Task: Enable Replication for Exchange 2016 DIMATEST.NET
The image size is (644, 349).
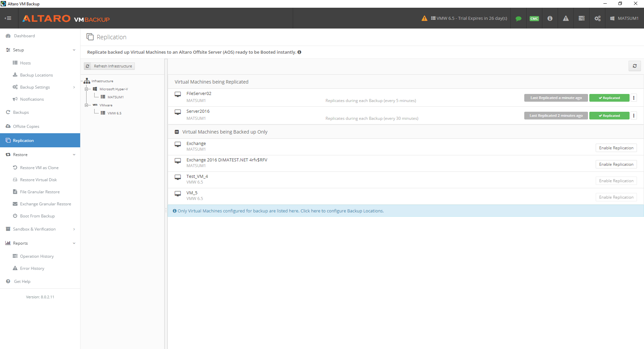Action: 616,164
